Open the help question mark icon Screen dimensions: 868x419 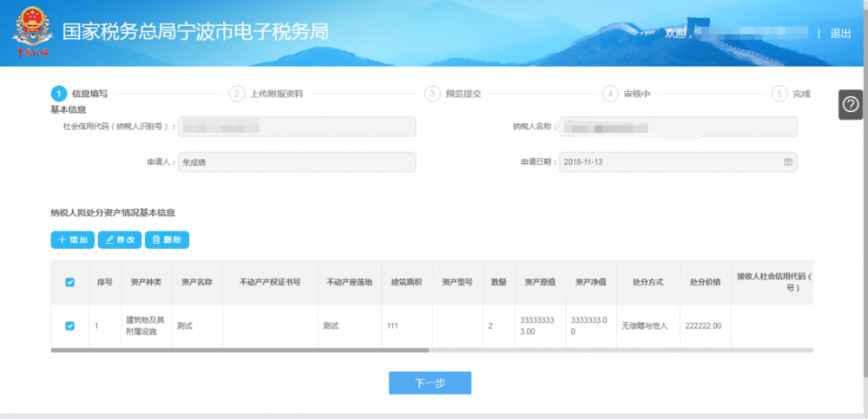point(851,105)
